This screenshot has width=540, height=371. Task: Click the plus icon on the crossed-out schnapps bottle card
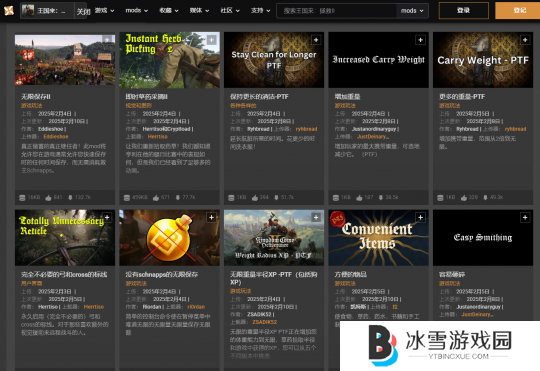click(211, 217)
